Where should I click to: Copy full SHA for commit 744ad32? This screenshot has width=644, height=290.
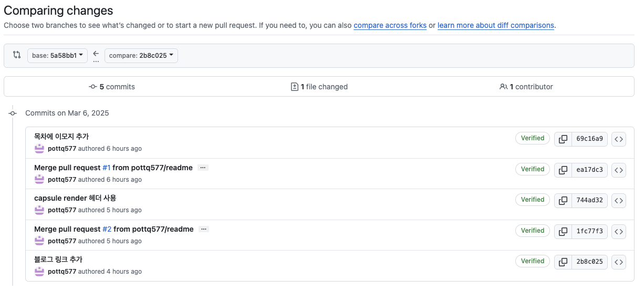point(563,200)
